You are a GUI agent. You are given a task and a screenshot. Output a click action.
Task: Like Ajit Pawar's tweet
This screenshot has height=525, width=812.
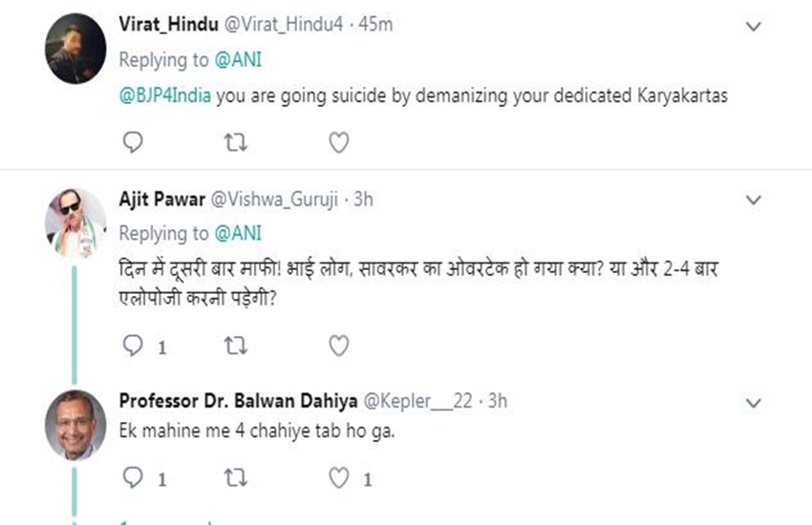tap(338, 346)
